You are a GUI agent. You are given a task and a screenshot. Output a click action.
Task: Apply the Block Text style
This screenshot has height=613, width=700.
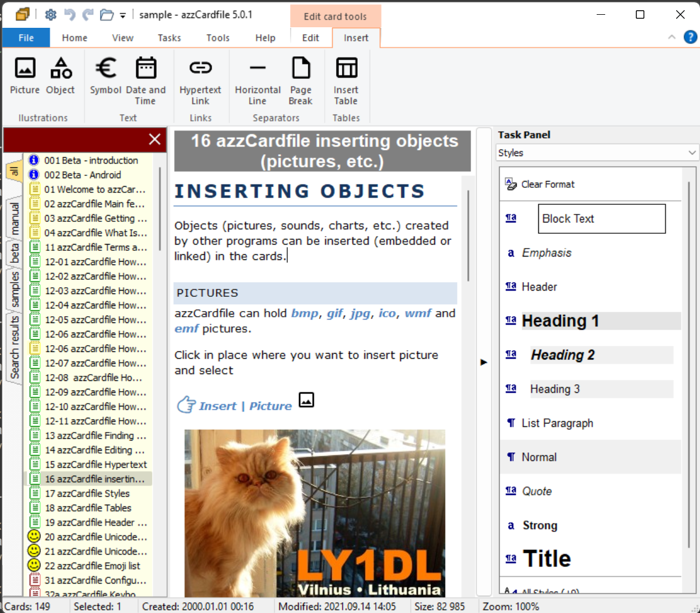[601, 219]
